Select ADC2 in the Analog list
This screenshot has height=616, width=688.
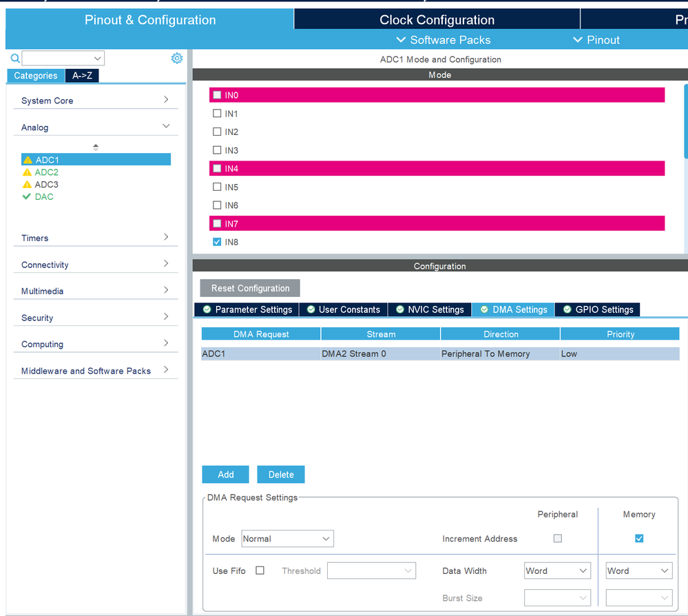(x=41, y=172)
